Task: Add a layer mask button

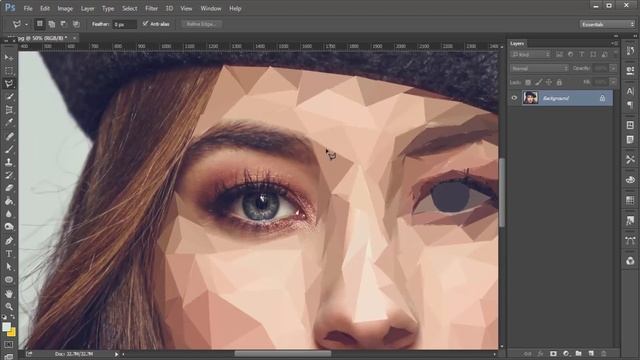Action: [x=553, y=353]
